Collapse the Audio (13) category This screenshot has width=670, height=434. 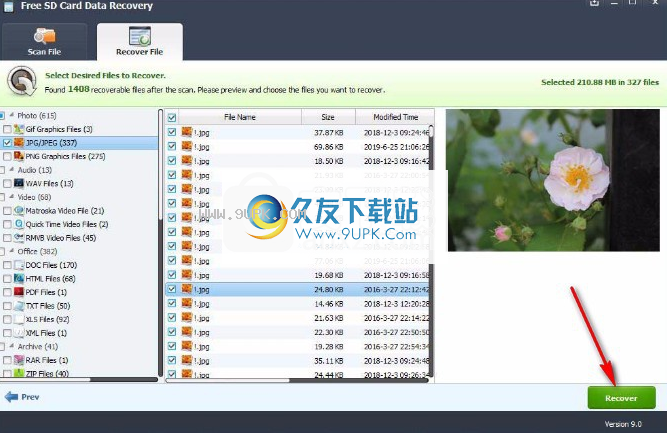pyautogui.click(x=12, y=170)
